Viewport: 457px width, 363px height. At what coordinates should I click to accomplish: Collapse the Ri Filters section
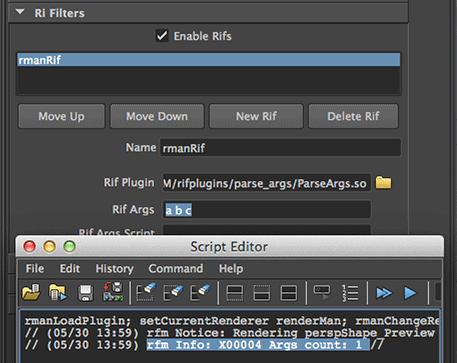click(20, 12)
